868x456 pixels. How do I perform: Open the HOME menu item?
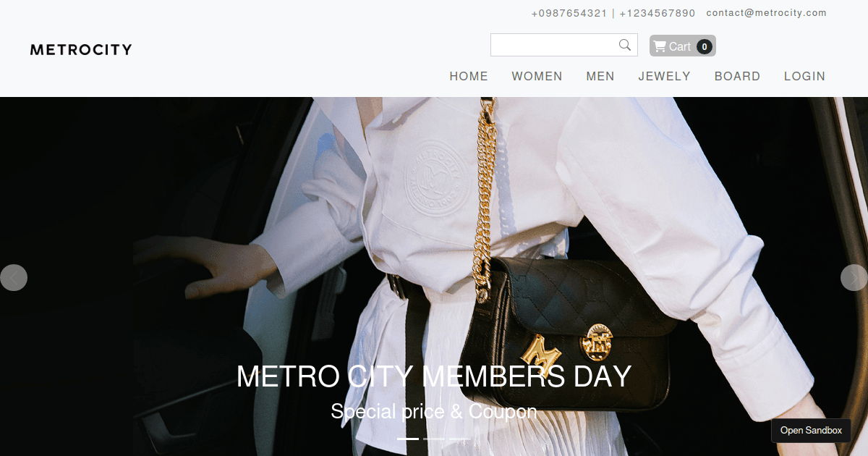[x=469, y=76]
